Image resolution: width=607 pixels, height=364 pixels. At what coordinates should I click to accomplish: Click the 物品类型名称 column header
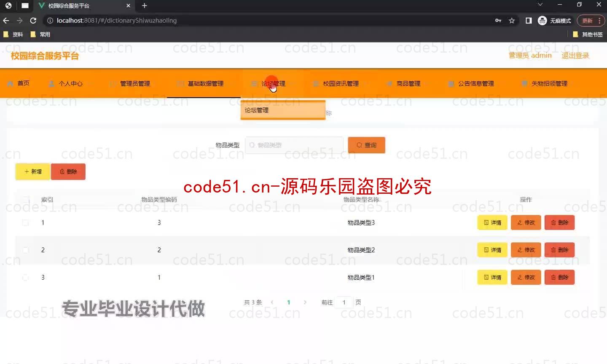361,200
